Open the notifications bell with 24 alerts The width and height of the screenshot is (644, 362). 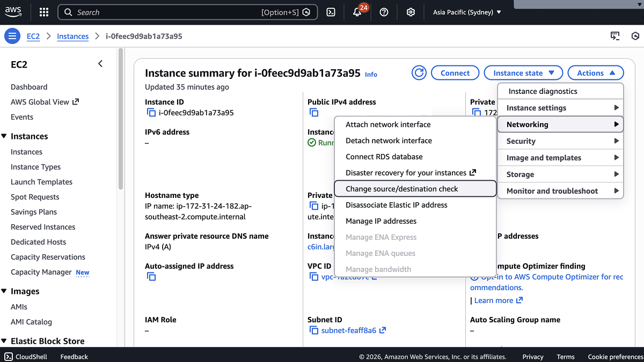[x=356, y=12]
